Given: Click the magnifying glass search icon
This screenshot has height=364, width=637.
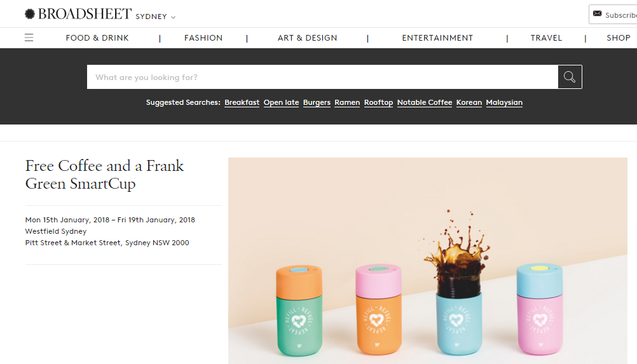Looking at the screenshot, I should click(570, 77).
